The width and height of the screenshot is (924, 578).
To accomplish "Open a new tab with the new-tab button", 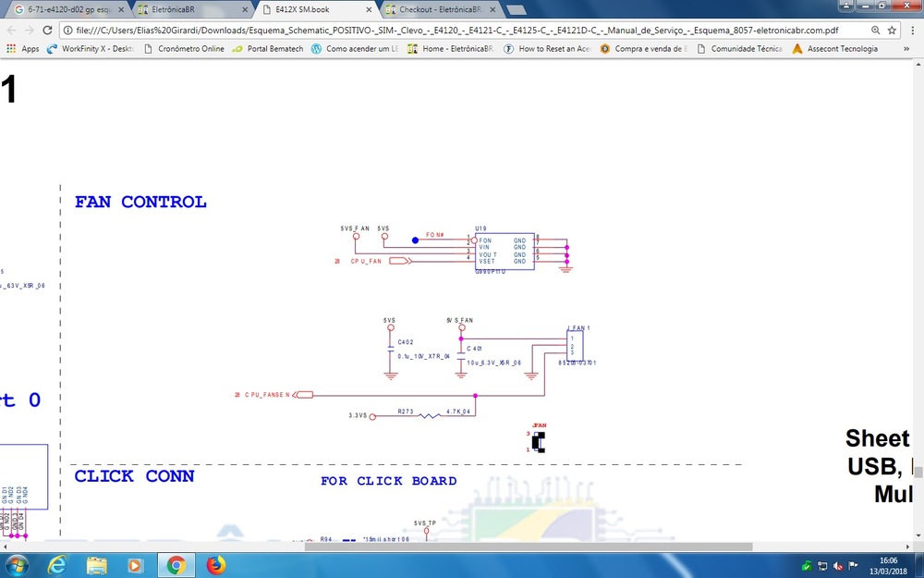I will [x=517, y=9].
